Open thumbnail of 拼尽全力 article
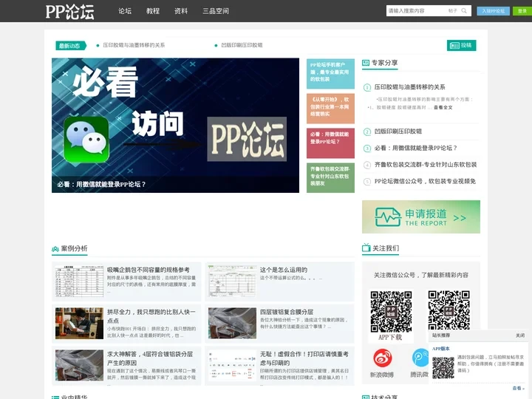This screenshot has height=399, width=532. pos(79,324)
